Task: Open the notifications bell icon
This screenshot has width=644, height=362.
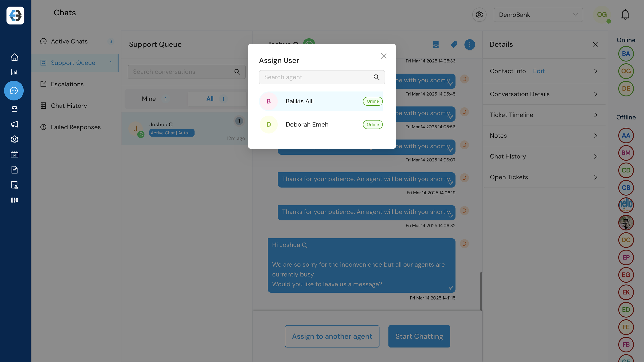Action: [625, 15]
